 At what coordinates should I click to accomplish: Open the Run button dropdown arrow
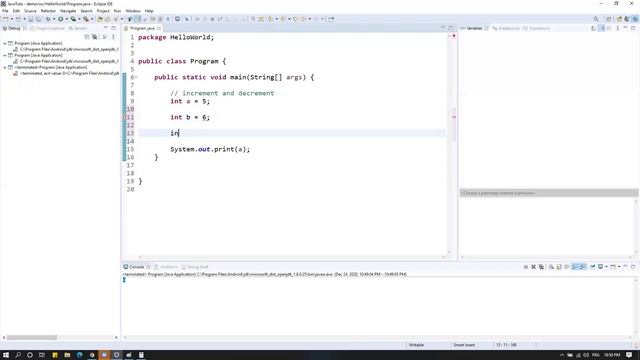[x=66, y=19]
